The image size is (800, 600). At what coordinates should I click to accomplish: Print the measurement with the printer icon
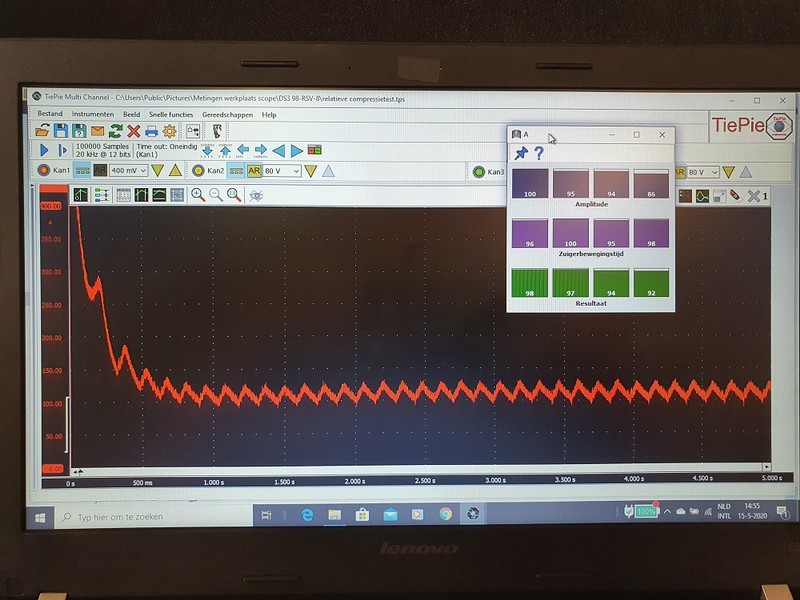152,132
